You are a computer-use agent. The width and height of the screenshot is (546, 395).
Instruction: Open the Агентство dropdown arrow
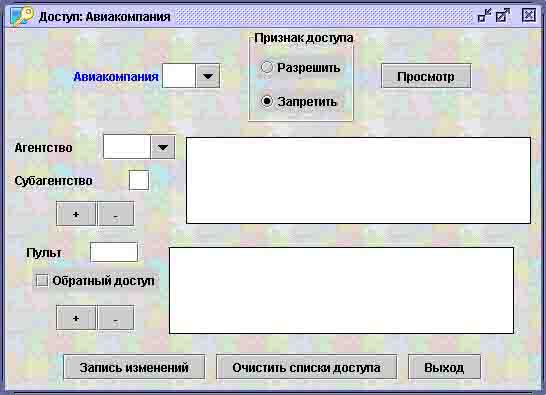coord(163,147)
